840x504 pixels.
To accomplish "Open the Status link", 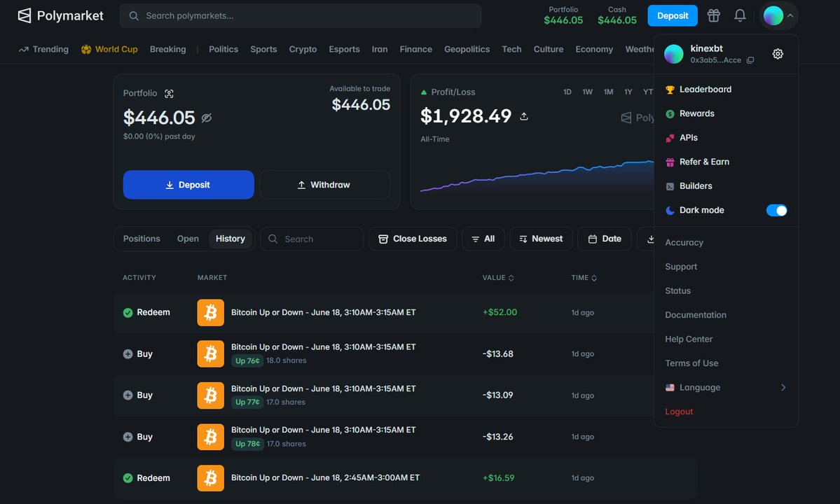I will [677, 290].
